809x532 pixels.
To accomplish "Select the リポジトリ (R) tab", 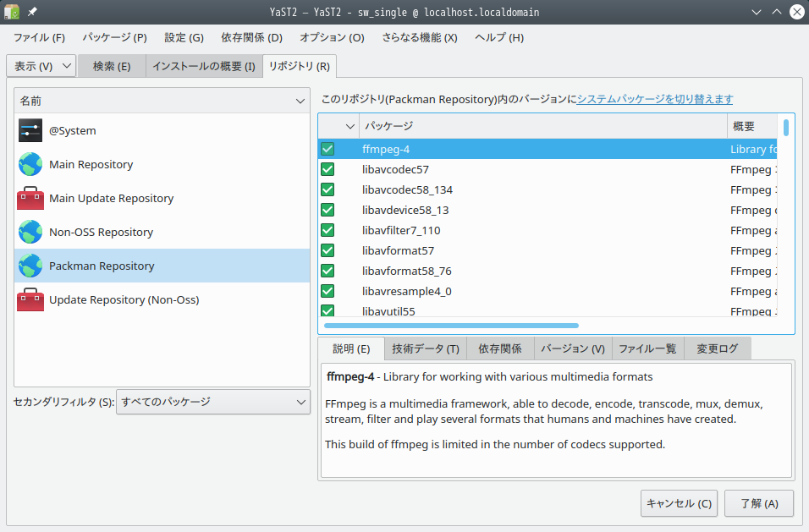I will [300, 66].
